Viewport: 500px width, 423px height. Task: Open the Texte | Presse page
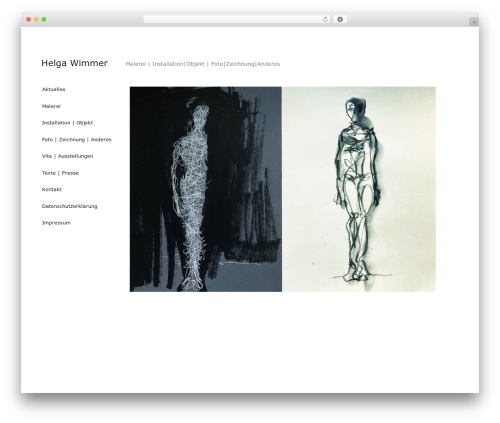60,173
